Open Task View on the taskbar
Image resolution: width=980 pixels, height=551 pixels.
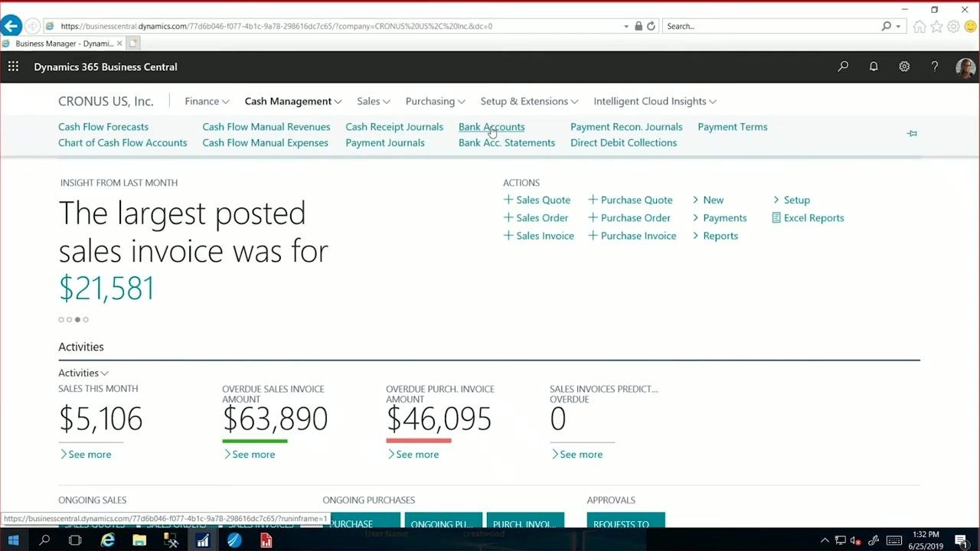point(75,541)
